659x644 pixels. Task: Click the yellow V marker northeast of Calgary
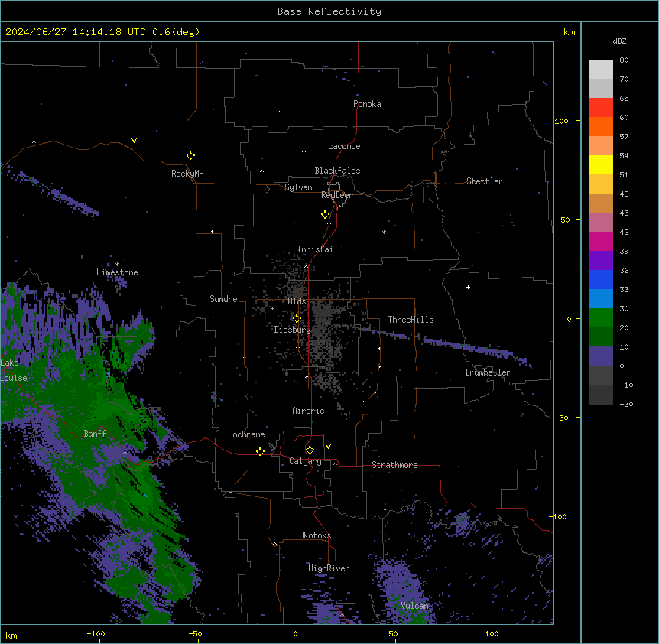coord(328,447)
